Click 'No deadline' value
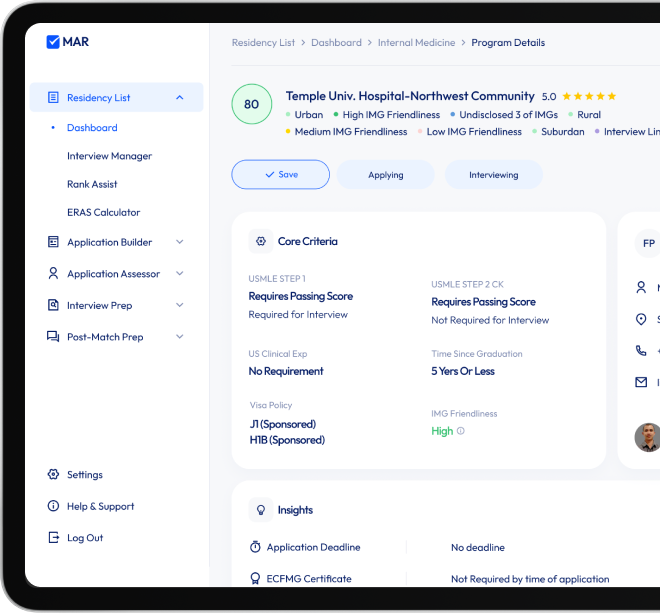 [478, 548]
